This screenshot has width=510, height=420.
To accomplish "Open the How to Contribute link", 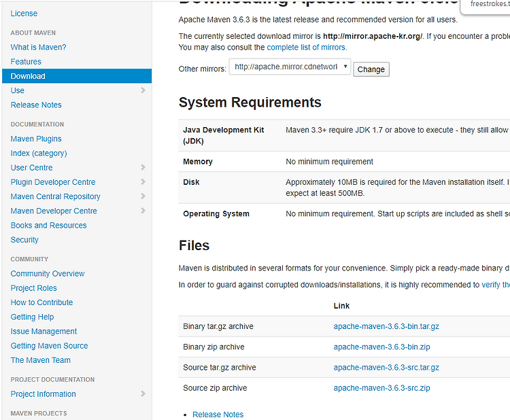I will point(41,302).
